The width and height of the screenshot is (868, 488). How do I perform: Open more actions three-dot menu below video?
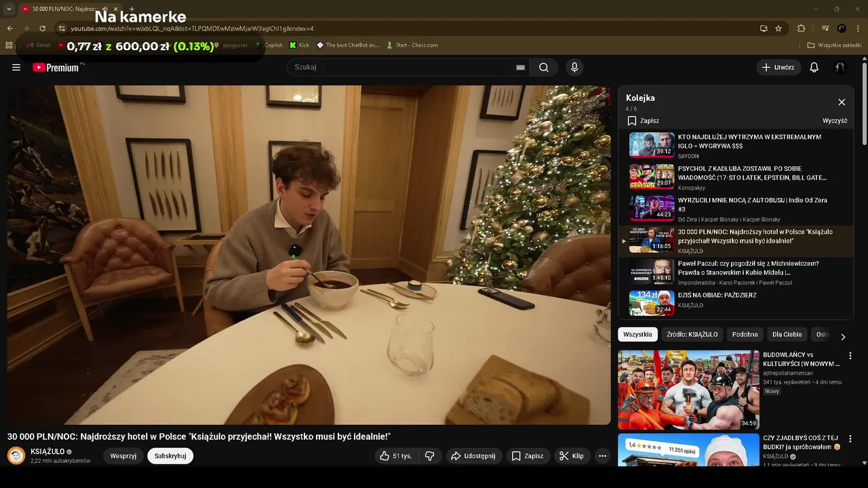coord(602,456)
